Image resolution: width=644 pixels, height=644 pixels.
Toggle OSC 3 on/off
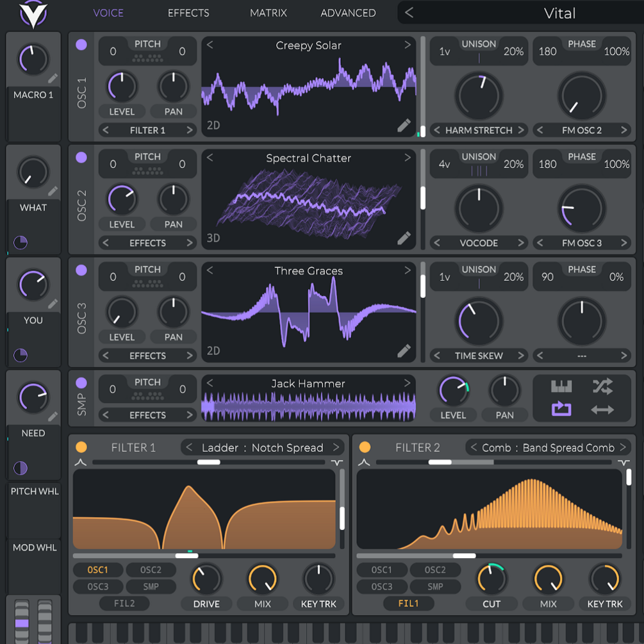pos(81,270)
